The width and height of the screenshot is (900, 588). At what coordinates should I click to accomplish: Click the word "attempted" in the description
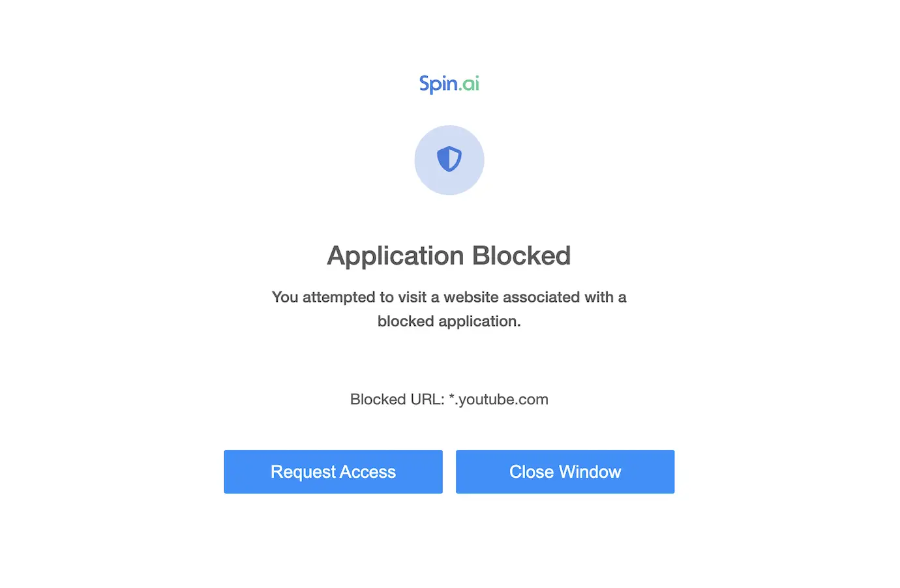pos(338,297)
